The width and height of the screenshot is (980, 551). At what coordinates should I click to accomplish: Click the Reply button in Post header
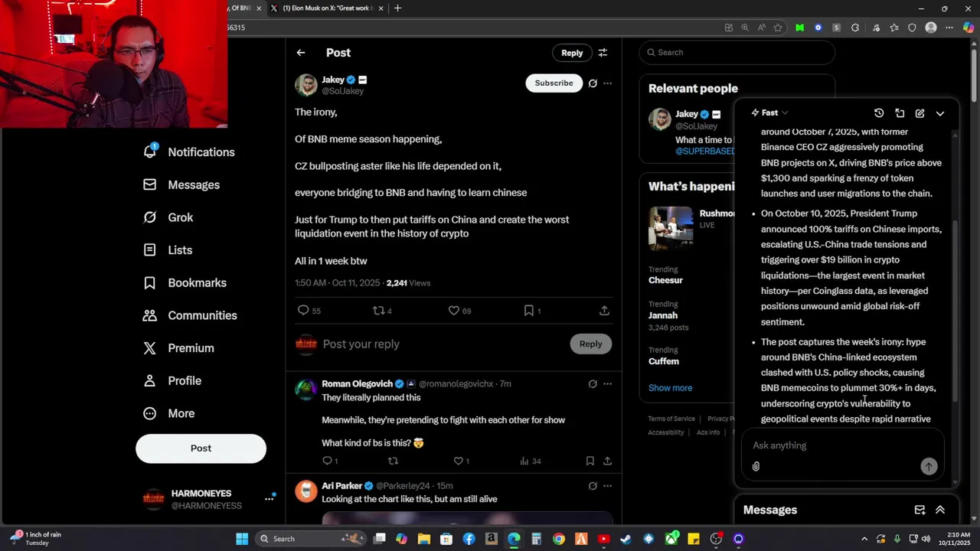(572, 53)
